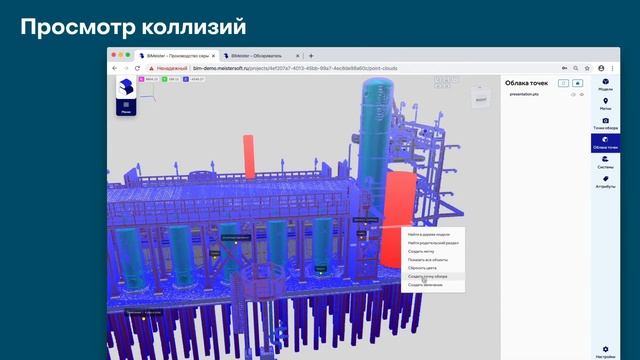640x360 pixels.
Task: Open the Модели panel in sidebar
Action: (x=605, y=85)
